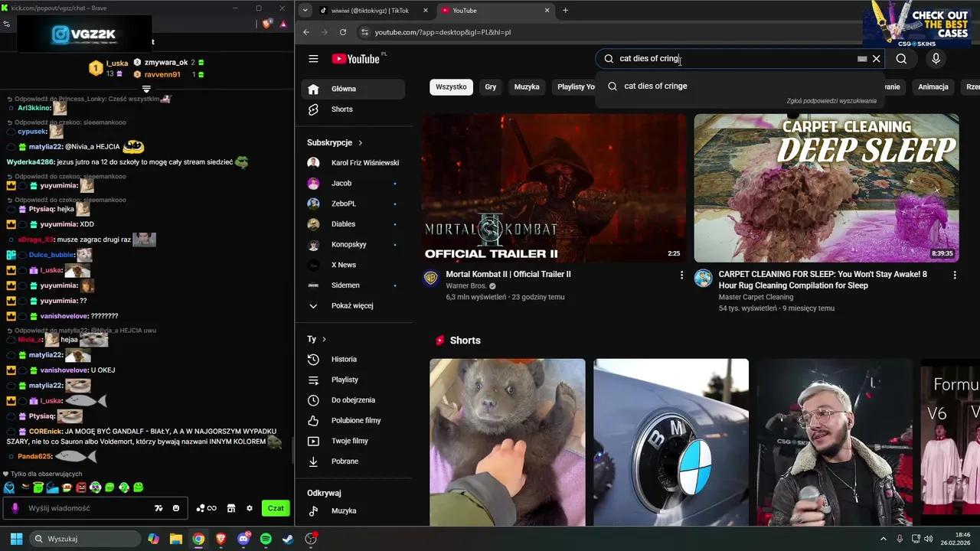
Task: Expand the Subskrypcje section chevron
Action: point(360,142)
